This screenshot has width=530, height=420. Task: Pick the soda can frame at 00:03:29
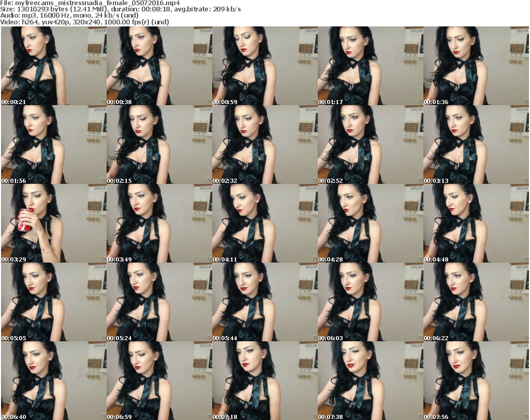tap(54, 223)
